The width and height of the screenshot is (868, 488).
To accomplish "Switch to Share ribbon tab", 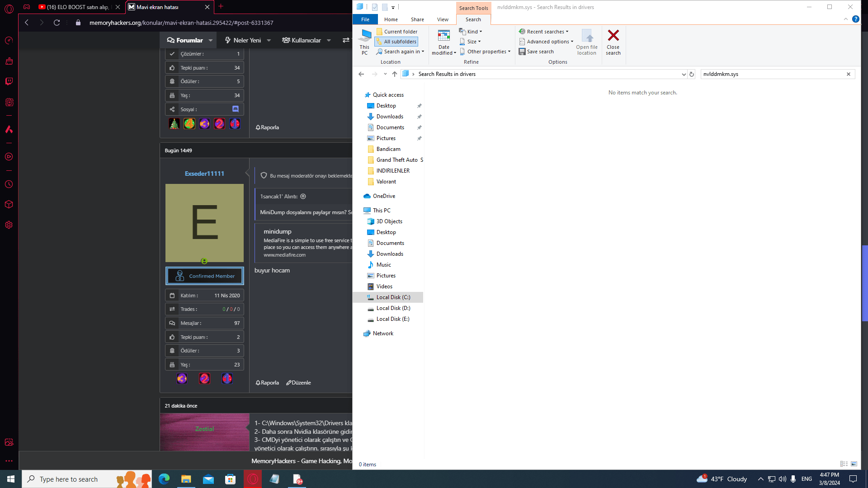I will coord(417,19).
